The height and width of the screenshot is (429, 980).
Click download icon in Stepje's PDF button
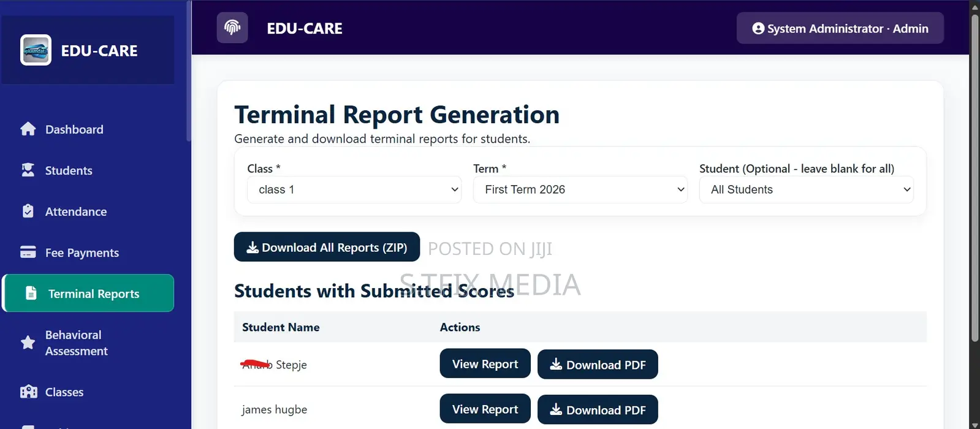click(556, 364)
